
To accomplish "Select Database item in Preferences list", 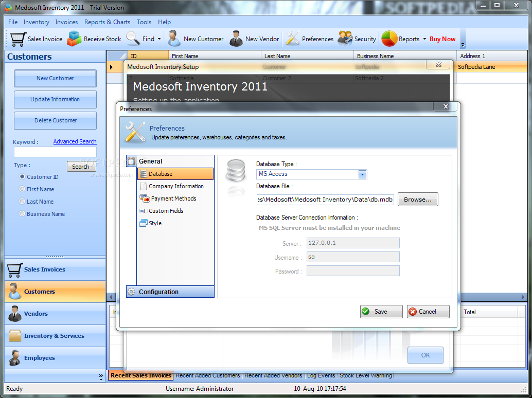I will 175,174.
